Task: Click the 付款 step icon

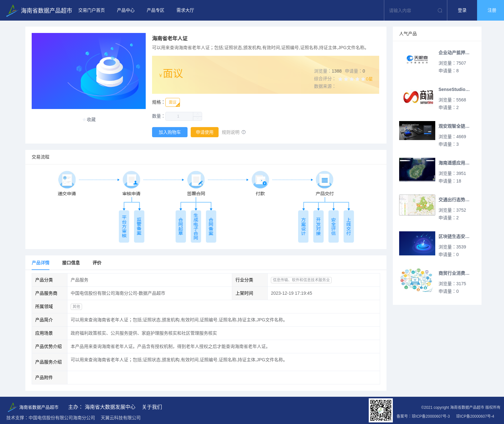Action: pos(260,180)
